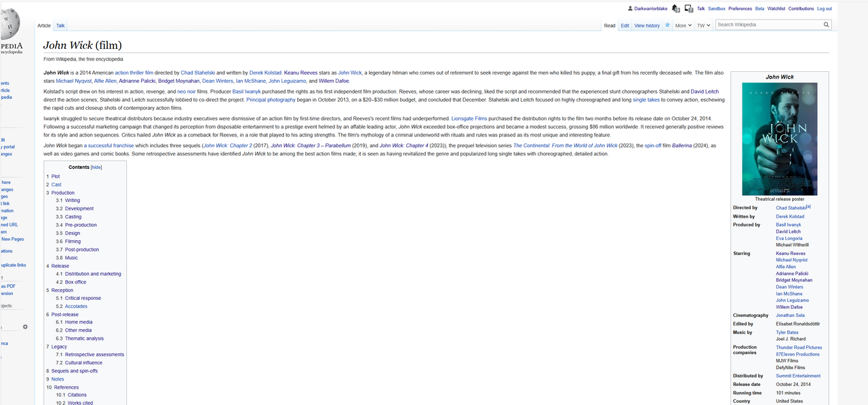868x405 pixels.
Task: Open Preferences in the top bar
Action: click(740, 9)
